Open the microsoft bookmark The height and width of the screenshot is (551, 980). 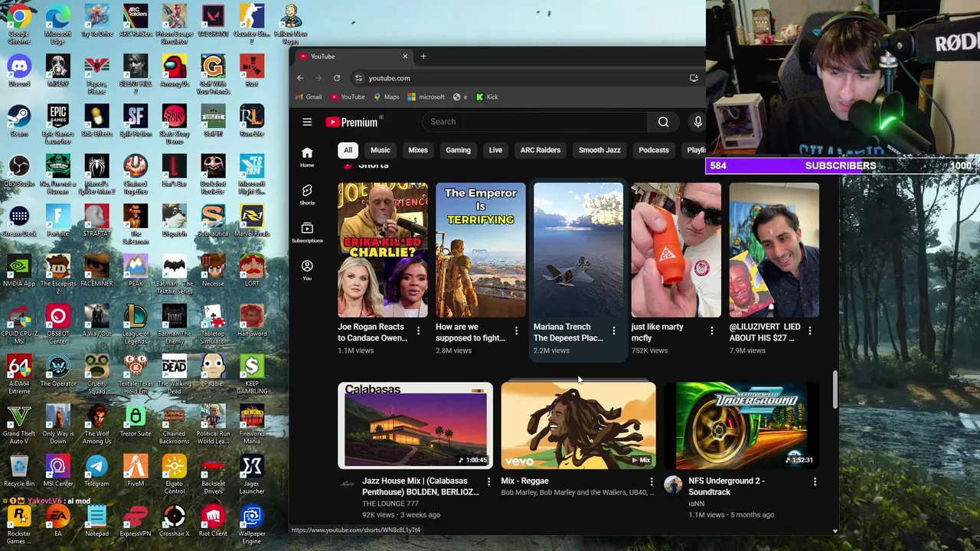tap(426, 97)
